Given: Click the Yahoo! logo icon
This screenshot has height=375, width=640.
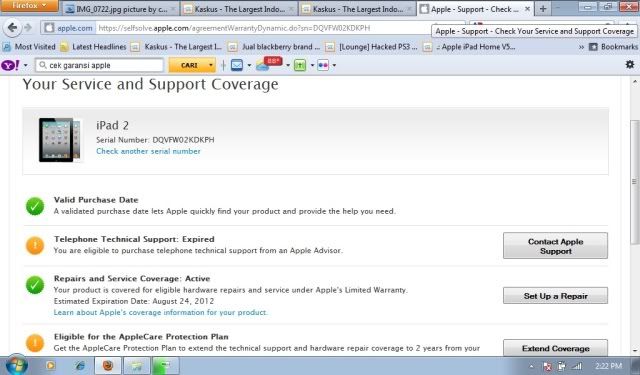Looking at the screenshot, I should (10, 65).
